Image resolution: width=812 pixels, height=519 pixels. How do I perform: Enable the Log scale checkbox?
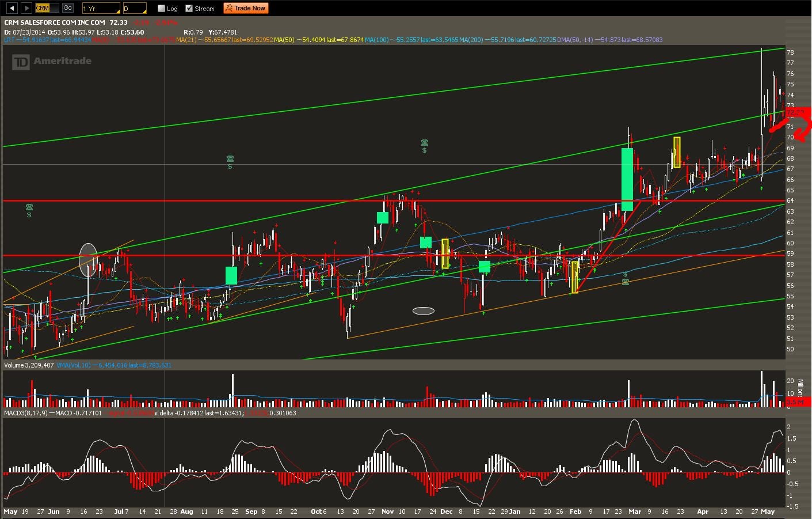[x=162, y=9]
